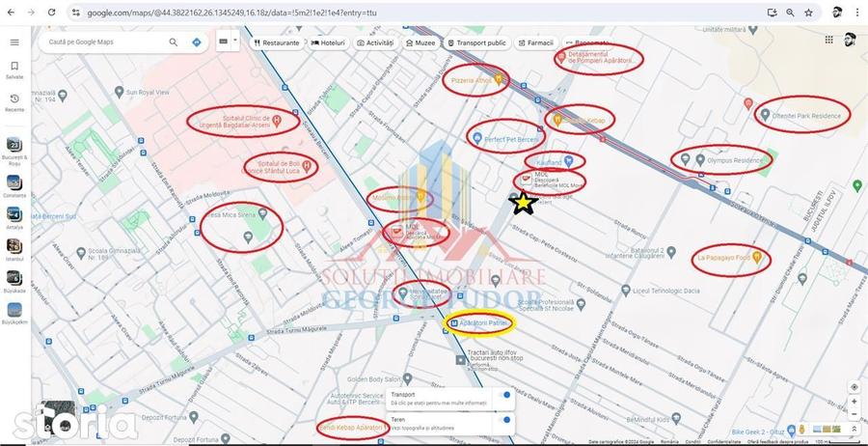Select the Apărătorii Patriei metro station
This screenshot has width=868, height=446.
pyautogui.click(x=454, y=323)
